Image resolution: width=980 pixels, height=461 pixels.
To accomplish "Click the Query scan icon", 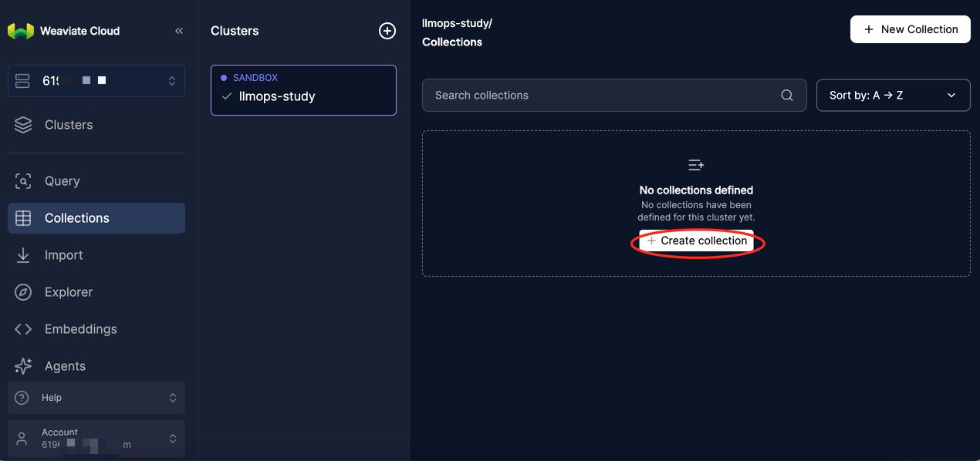I will [23, 181].
